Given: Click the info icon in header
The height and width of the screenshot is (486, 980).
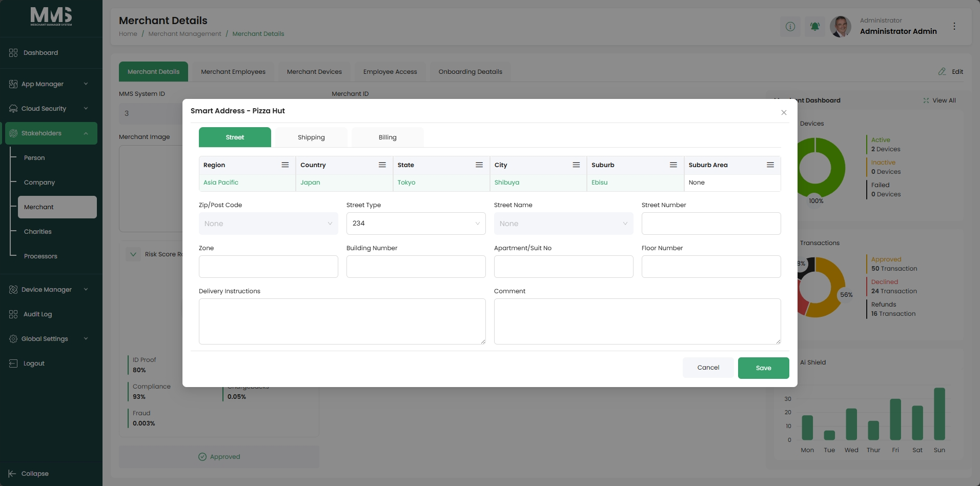Looking at the screenshot, I should pyautogui.click(x=790, y=26).
